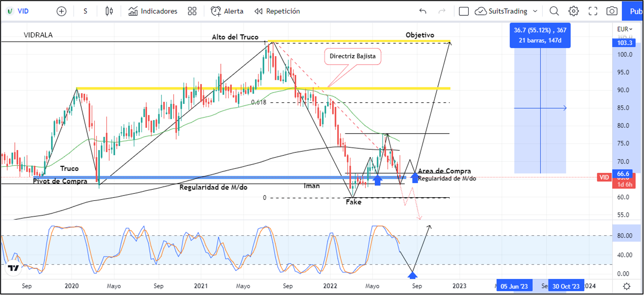Open the symbol quick search magnifier

[x=554, y=11]
